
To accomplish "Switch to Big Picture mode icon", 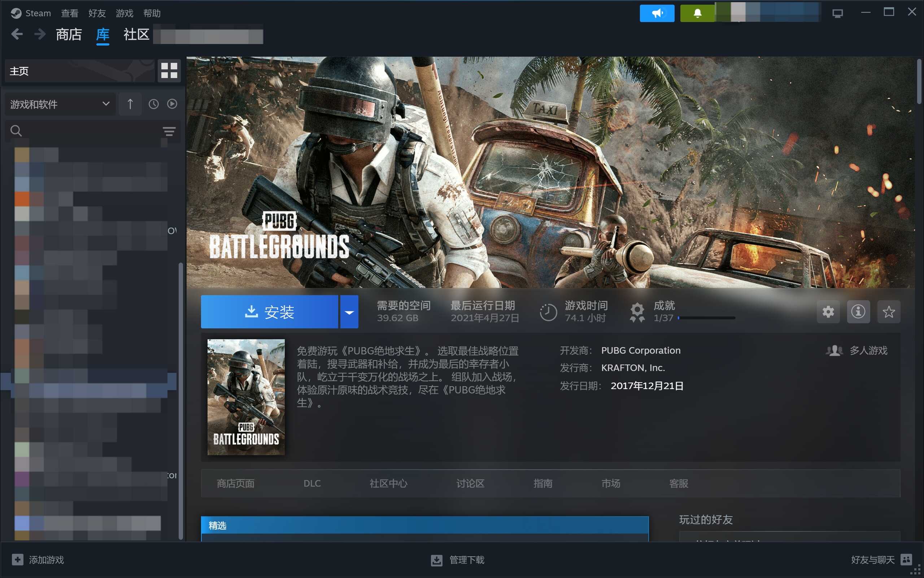I will pos(838,13).
